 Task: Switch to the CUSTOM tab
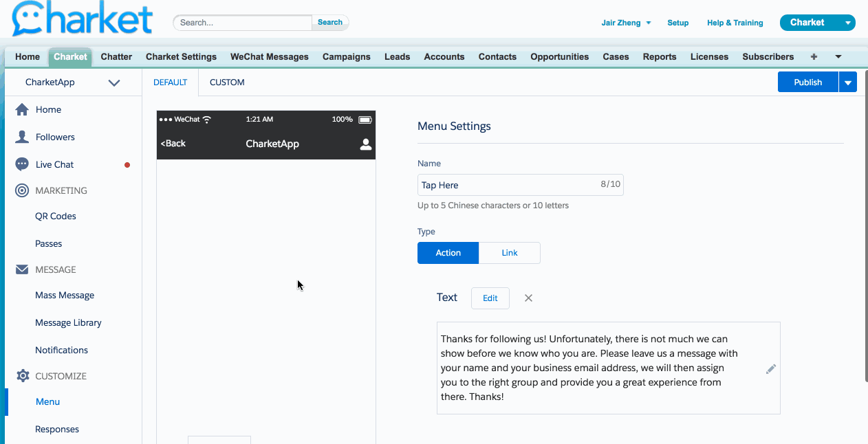pyautogui.click(x=227, y=82)
